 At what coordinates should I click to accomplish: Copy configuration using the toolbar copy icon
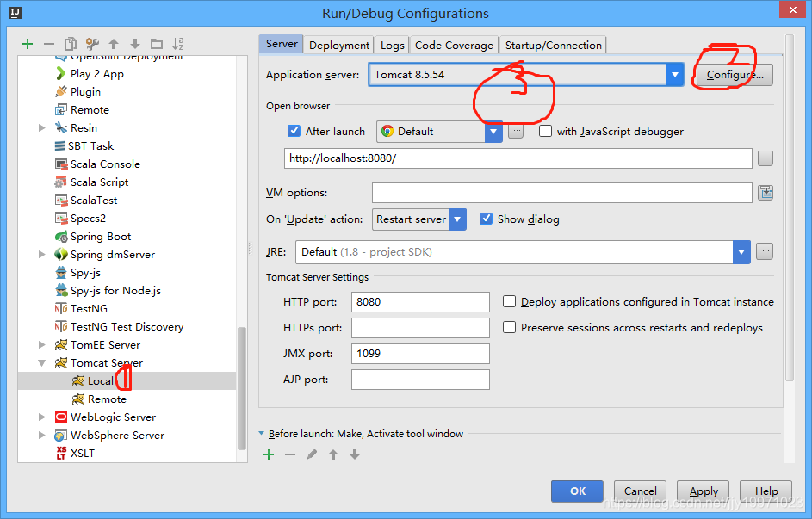[x=71, y=44]
